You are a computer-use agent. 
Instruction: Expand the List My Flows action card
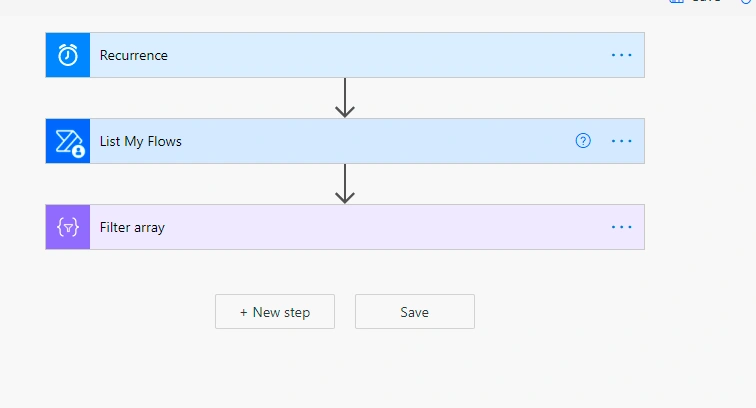(345, 141)
